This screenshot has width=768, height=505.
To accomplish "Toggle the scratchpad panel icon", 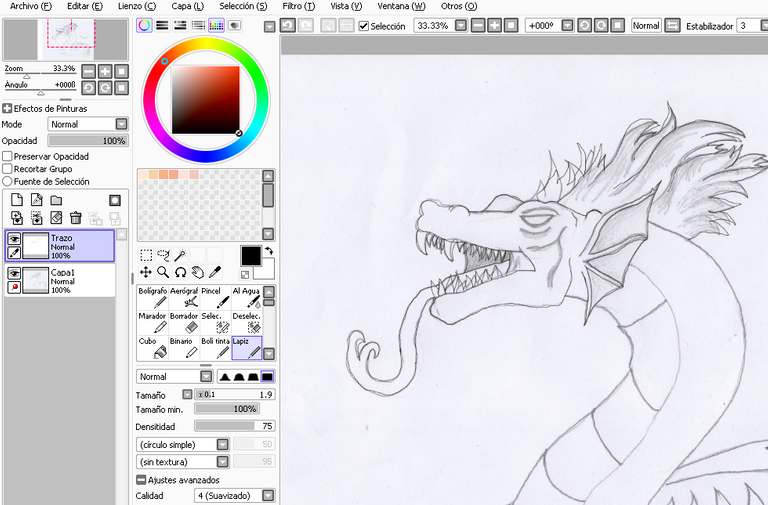I will [235, 25].
